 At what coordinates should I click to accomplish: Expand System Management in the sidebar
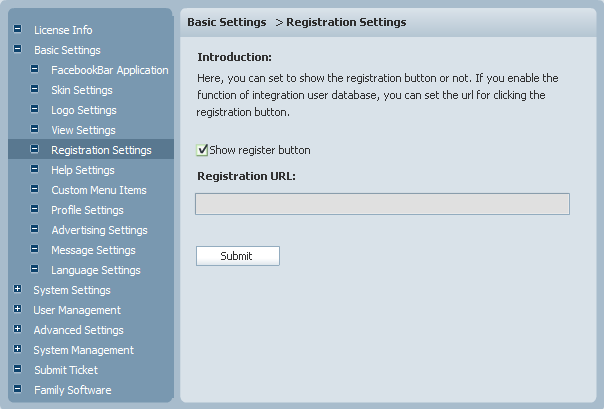[18, 349]
